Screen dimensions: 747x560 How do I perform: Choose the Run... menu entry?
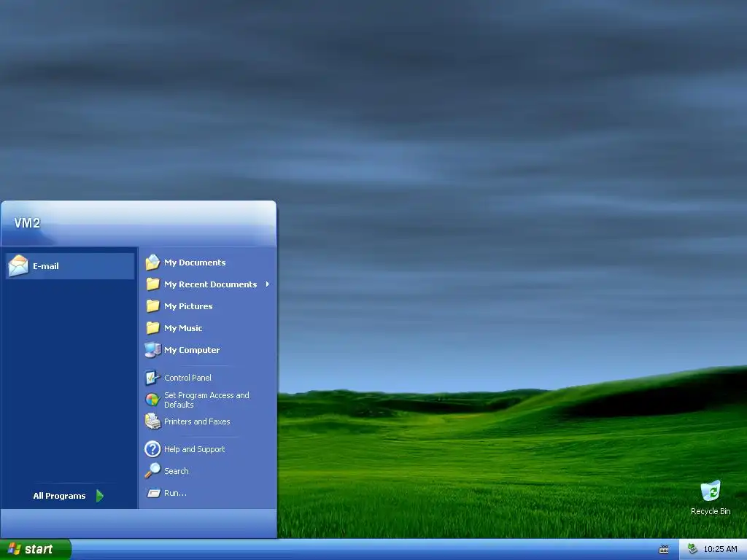point(209,493)
